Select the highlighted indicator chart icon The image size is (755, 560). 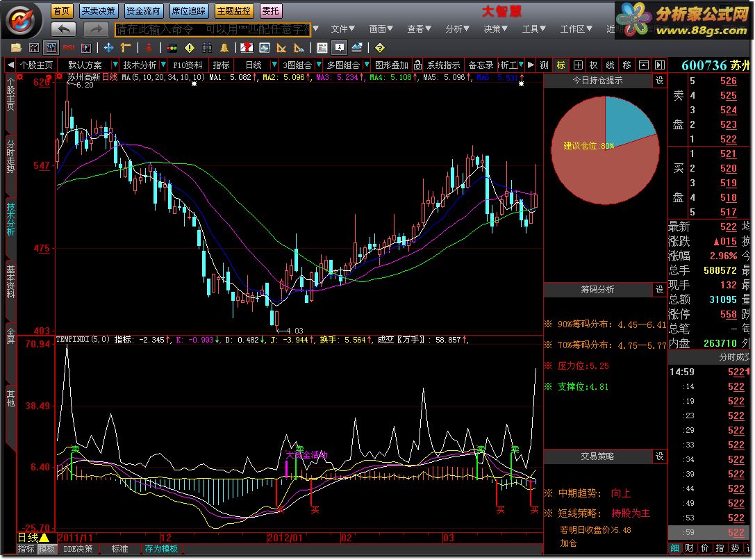51,48
